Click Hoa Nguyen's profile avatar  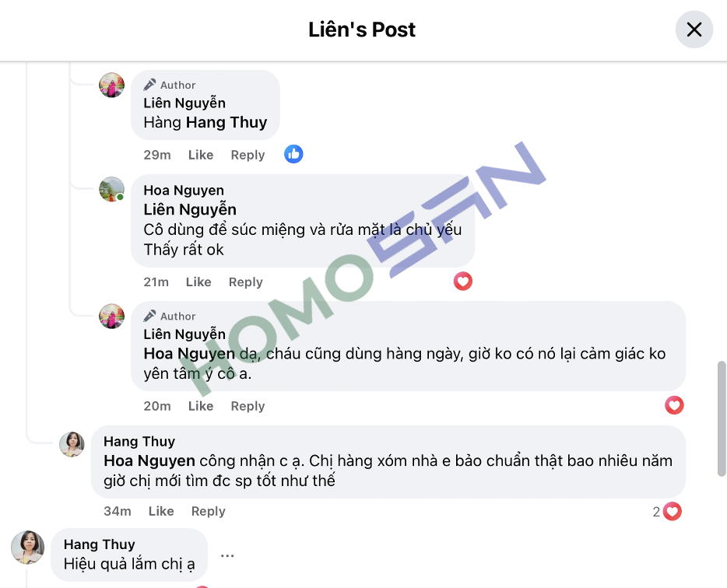pyautogui.click(x=112, y=189)
